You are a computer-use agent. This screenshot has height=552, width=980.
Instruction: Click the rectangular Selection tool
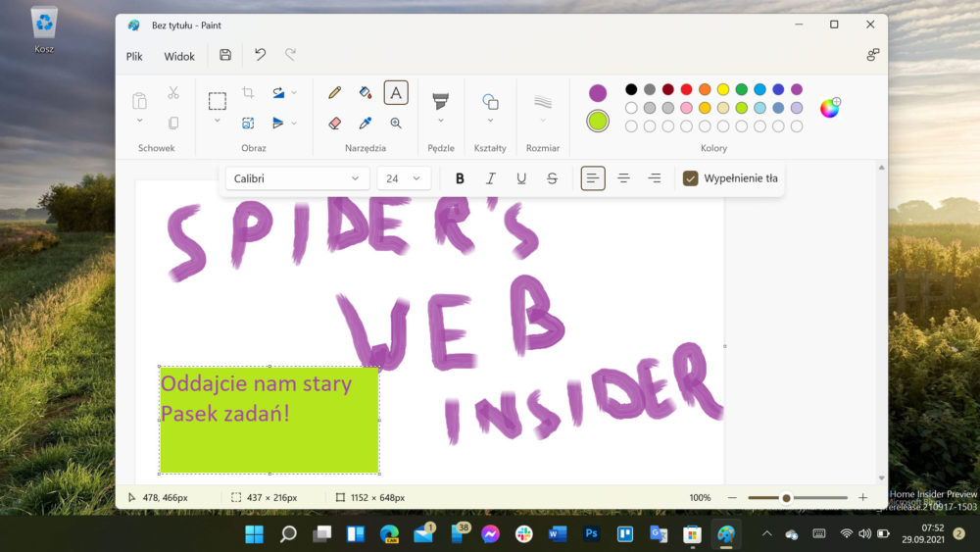[x=217, y=101]
